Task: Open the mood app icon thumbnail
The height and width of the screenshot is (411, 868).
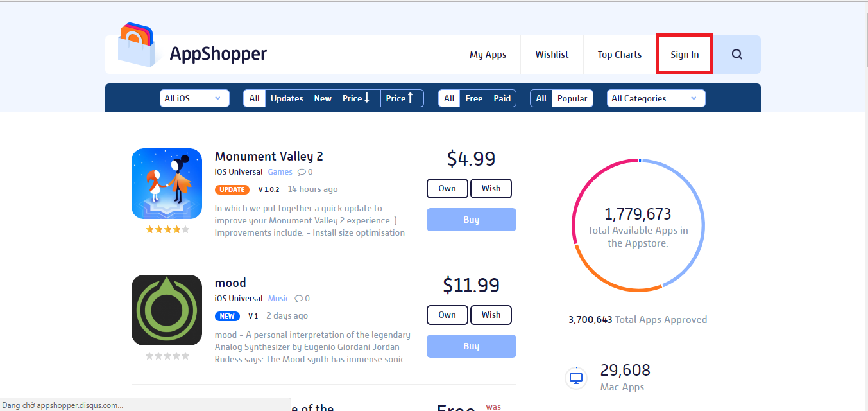Action: pyautogui.click(x=167, y=310)
